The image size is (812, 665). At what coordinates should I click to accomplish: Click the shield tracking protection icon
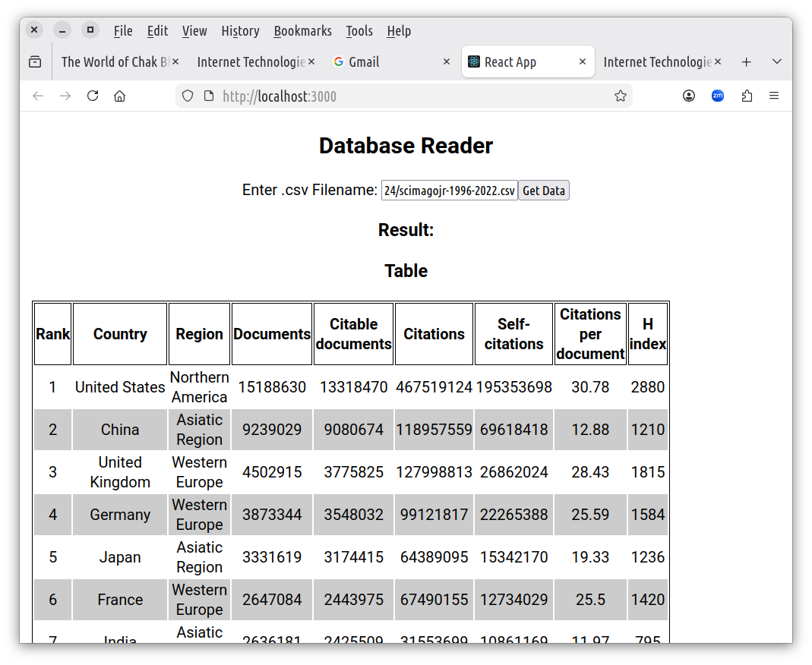tap(188, 96)
